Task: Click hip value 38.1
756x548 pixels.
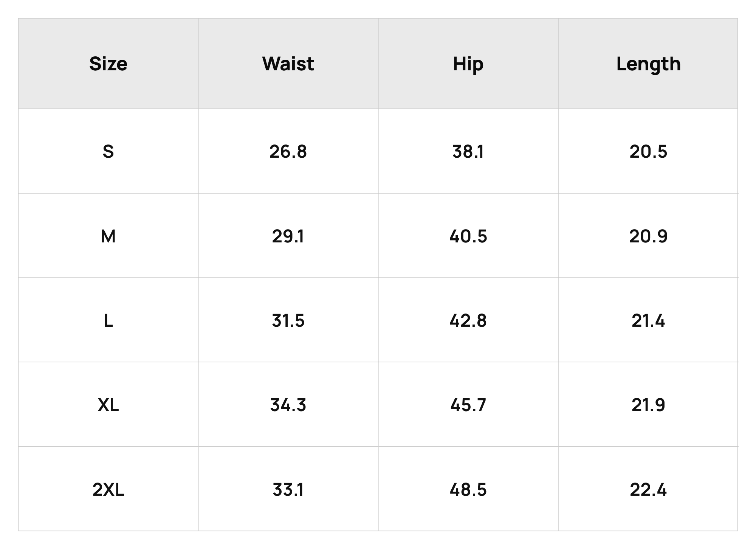Action: (x=468, y=152)
